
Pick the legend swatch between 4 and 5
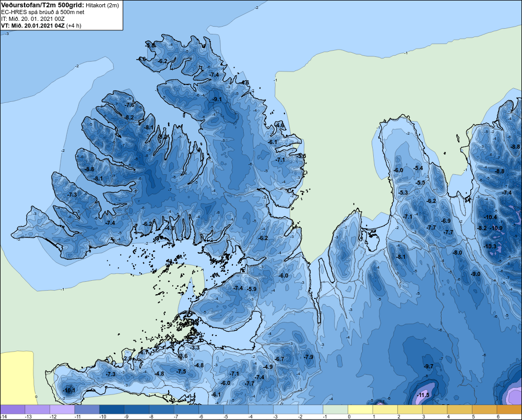point(460,410)
